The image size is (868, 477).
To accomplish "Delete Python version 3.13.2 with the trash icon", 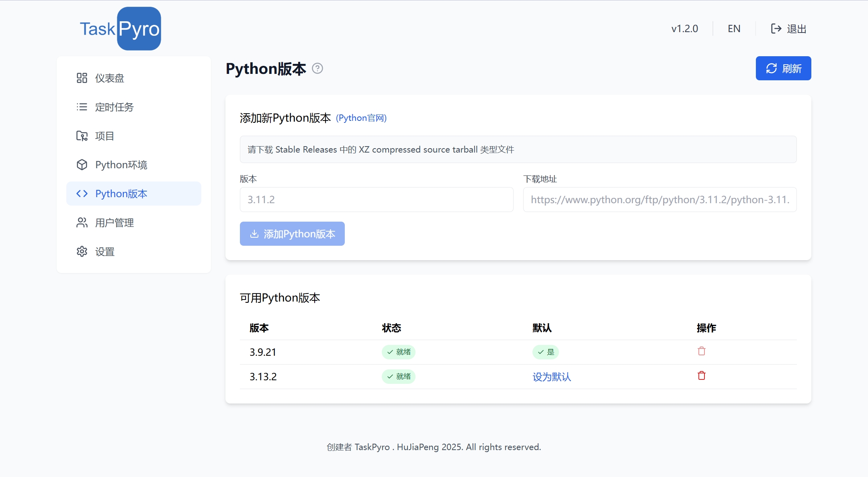I will click(x=702, y=376).
